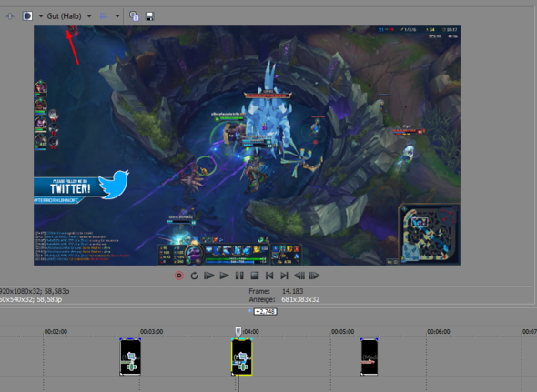This screenshot has height=392, width=537.
Task: Go to end of project
Action: pyautogui.click(x=284, y=276)
